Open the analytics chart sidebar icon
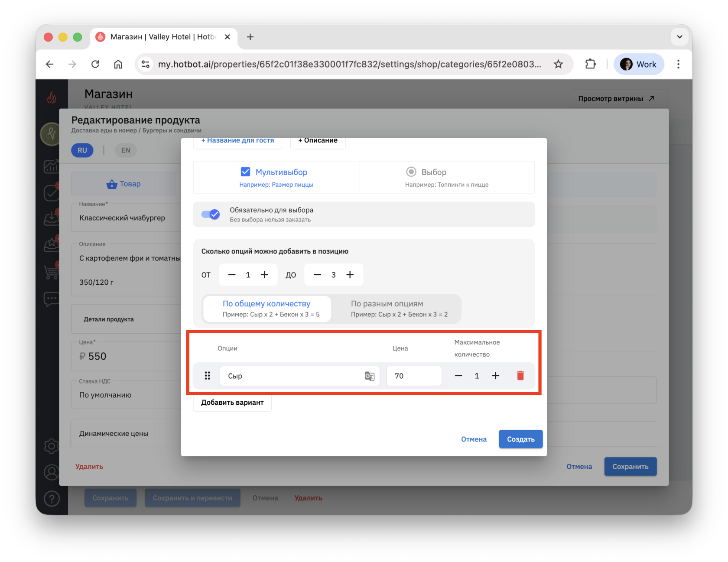 pyautogui.click(x=51, y=166)
